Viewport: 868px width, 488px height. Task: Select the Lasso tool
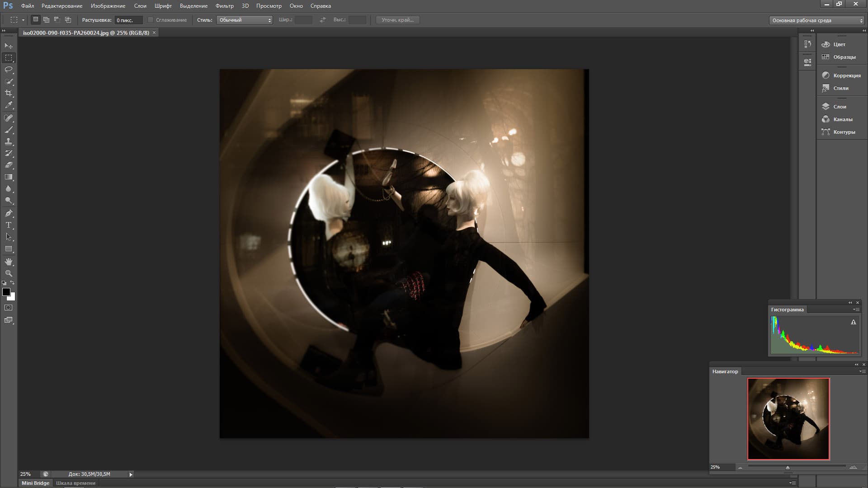point(9,70)
